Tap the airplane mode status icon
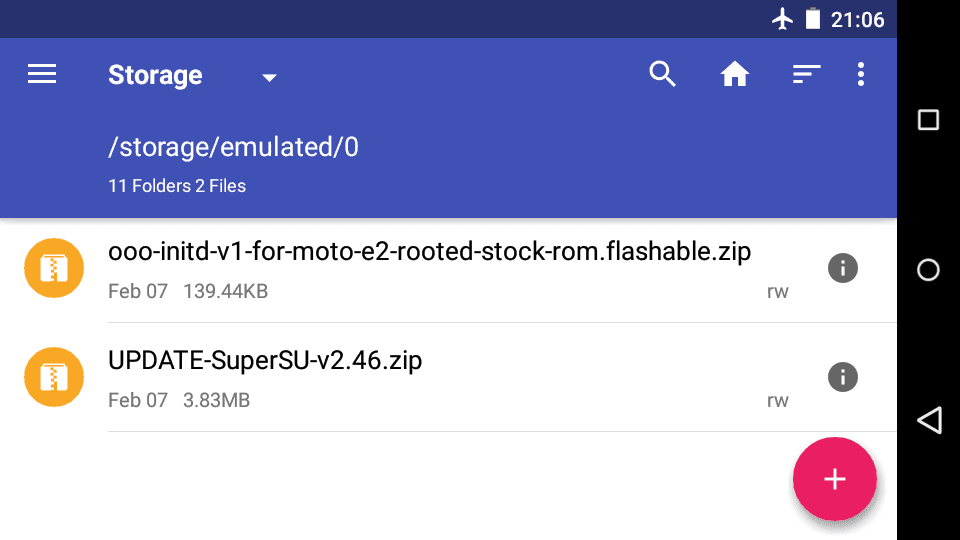Screen dimensions: 960x540 coord(782,19)
